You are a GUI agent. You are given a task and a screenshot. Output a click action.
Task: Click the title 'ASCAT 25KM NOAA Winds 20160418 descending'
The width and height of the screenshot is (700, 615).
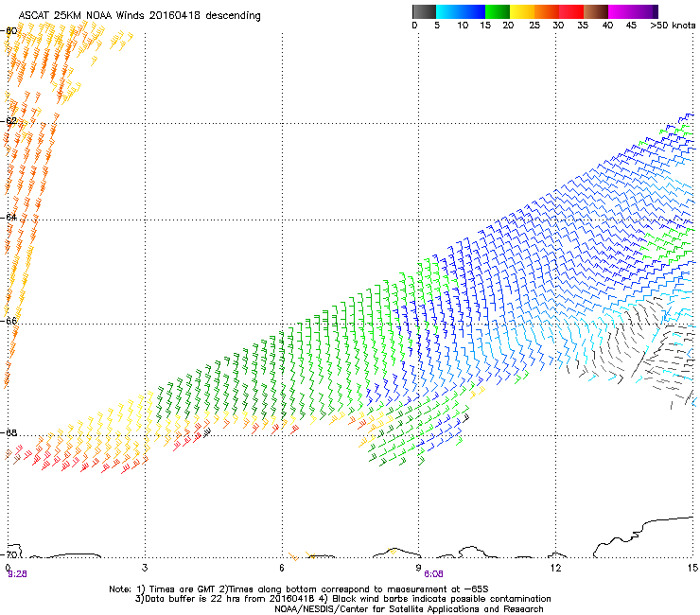(x=139, y=15)
